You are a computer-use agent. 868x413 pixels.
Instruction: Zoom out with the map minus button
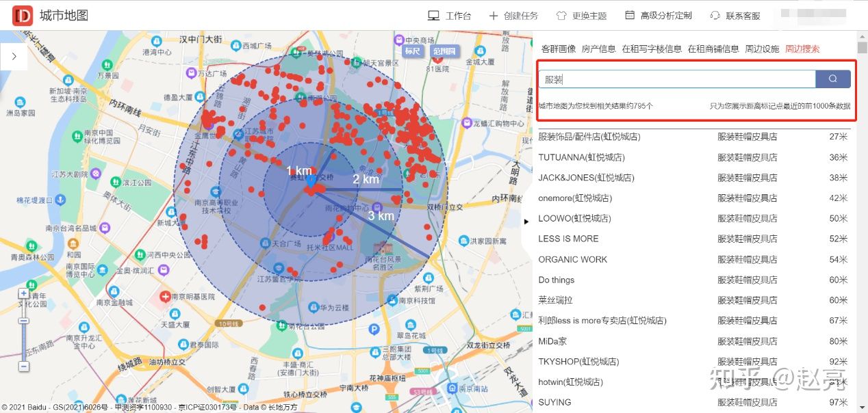pyautogui.click(x=24, y=367)
